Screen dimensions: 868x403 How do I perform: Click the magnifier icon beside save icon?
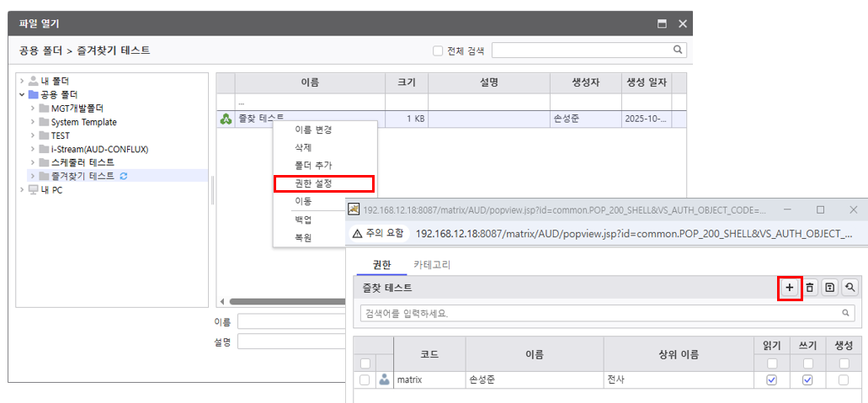click(x=850, y=288)
